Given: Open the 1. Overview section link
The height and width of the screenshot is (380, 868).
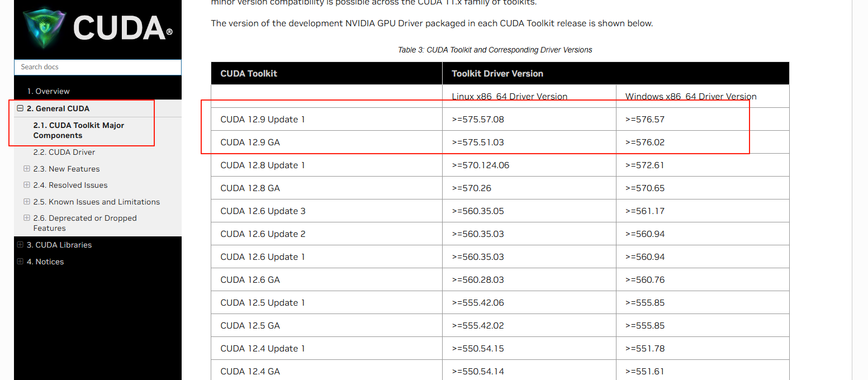Looking at the screenshot, I should point(48,91).
